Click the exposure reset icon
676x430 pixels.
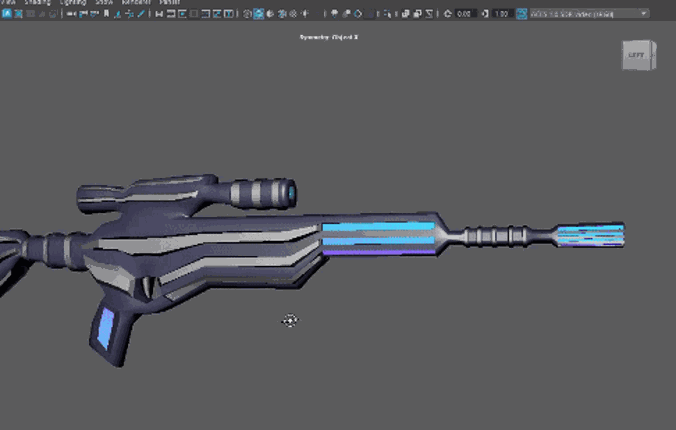(447, 14)
